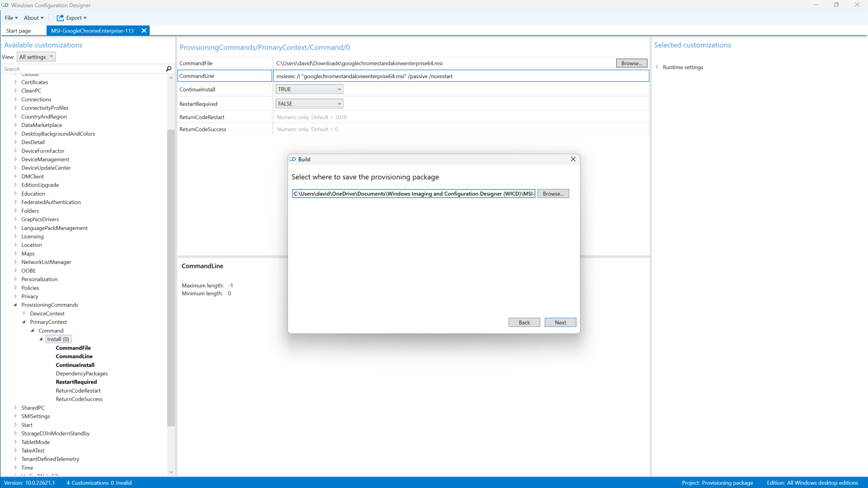
Task: Expand the DeviceContext tree node
Action: (24, 314)
